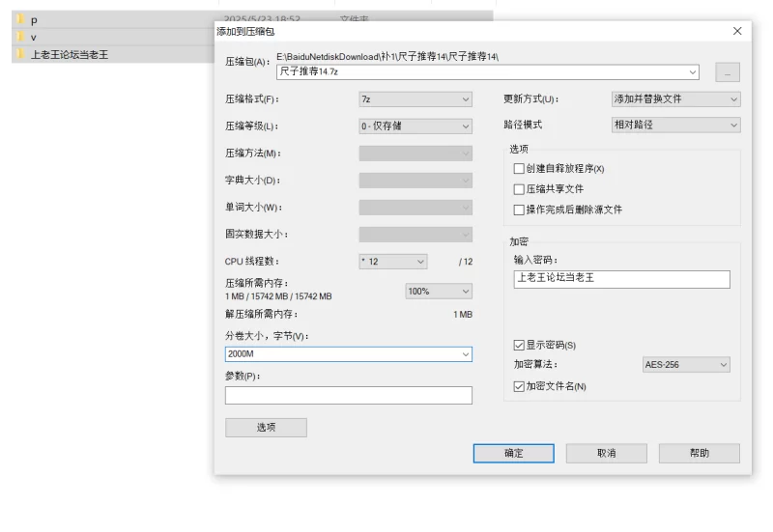The height and width of the screenshot is (532, 773).
Task: Focus the 参数 input field
Action: click(x=349, y=396)
